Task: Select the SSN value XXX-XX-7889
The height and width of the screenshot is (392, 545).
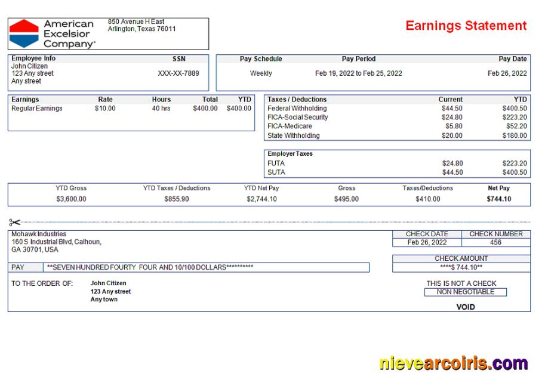Action: click(178, 73)
